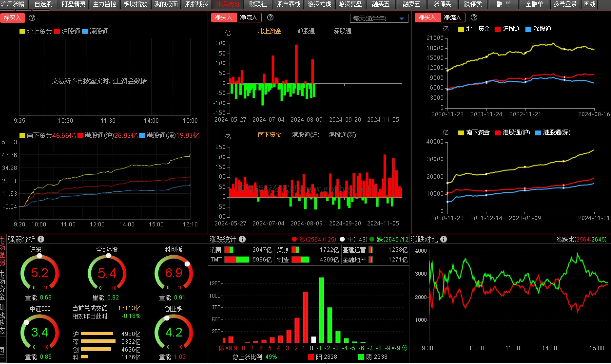Screen dimensions: 611x364
Task: Open 财联社 in top menu
Action: point(258,4)
